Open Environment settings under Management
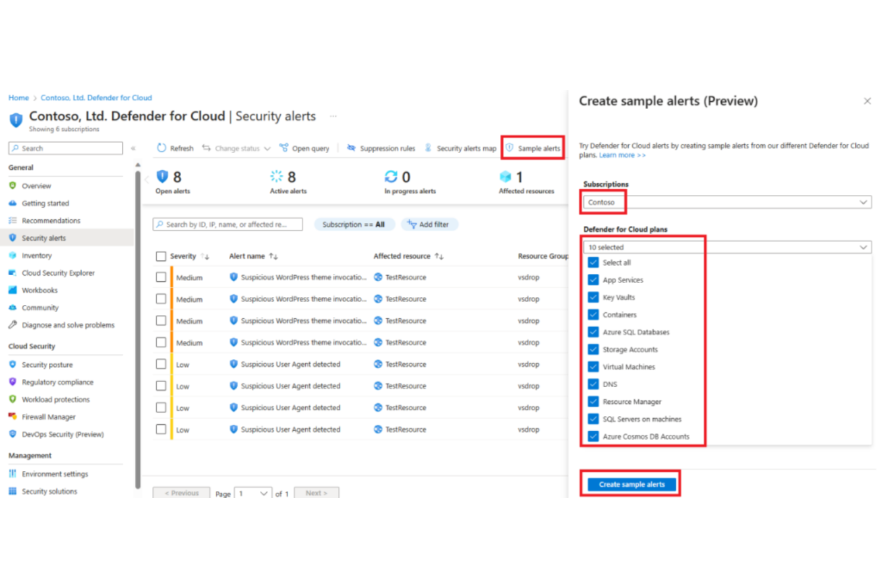Screen dimensions: 882x588 [55, 473]
